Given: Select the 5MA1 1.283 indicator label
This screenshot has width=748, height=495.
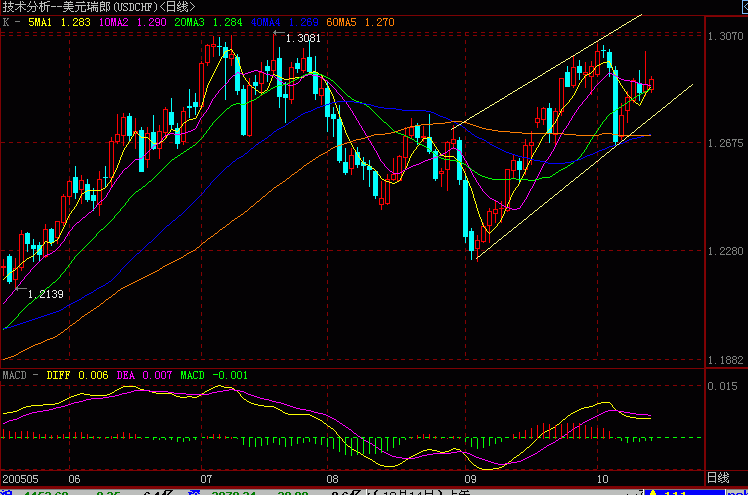Looking at the screenshot, I should coord(59,22).
